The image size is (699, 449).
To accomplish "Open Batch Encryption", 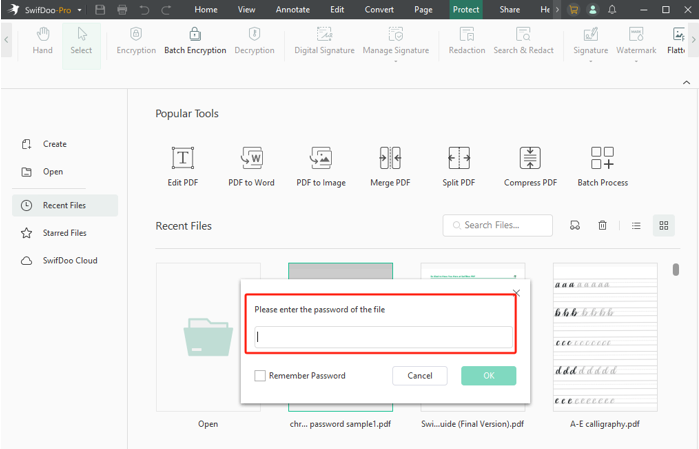I will [195, 41].
